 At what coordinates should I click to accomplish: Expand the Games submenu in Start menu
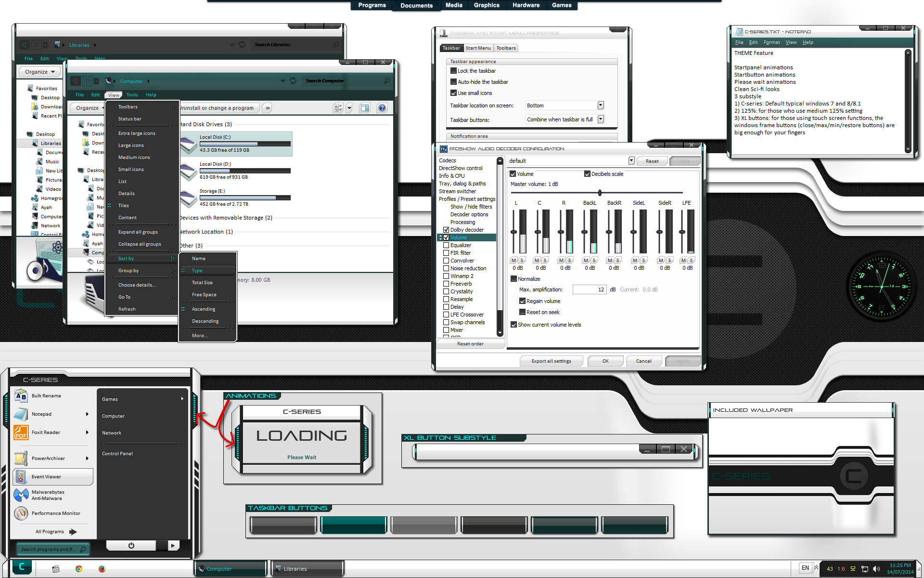click(182, 399)
